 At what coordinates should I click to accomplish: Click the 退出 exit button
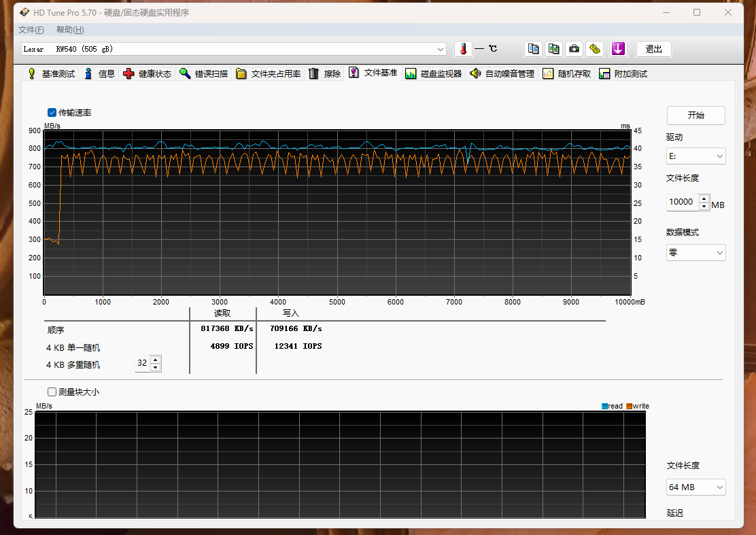coord(653,49)
